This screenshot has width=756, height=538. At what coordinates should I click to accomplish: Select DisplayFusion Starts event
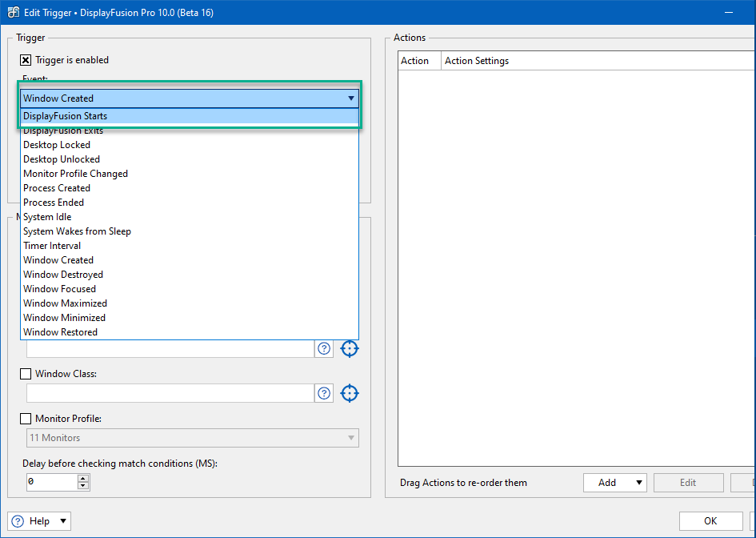[x=190, y=116]
